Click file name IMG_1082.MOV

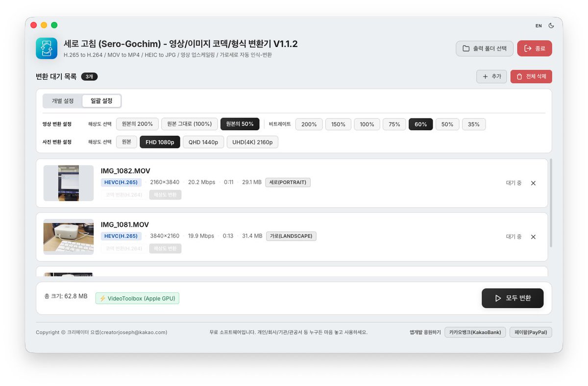(125, 171)
